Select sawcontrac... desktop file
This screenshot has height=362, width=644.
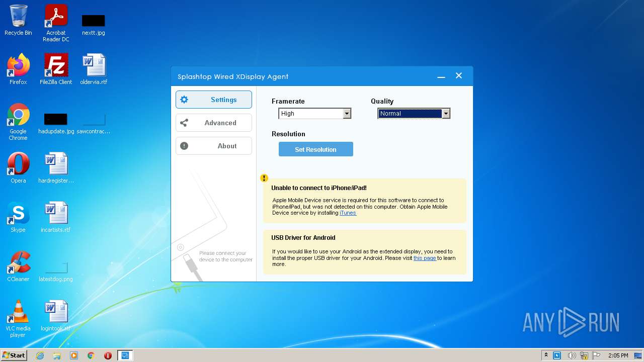94,124
